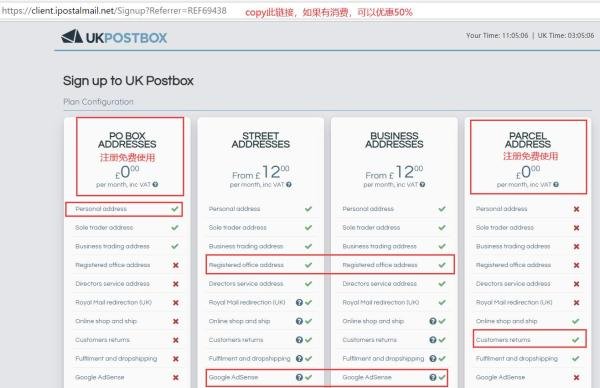
Task: Select the Street Addresses plan header
Action: 261,140
